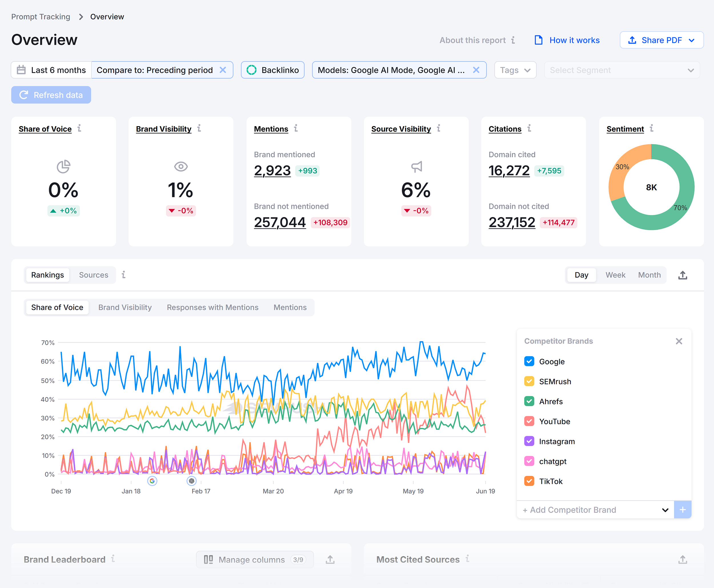
Task: Click the document icon beside How it works
Action: pos(538,40)
